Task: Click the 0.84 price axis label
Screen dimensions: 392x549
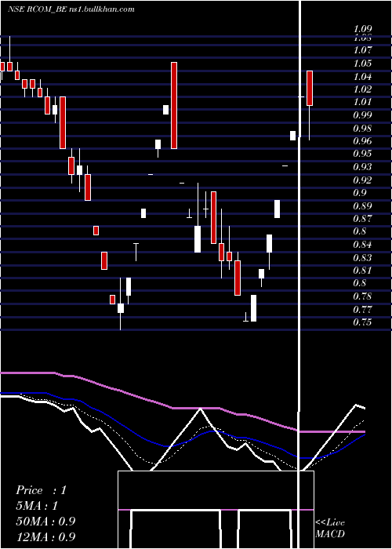Action: point(362,245)
